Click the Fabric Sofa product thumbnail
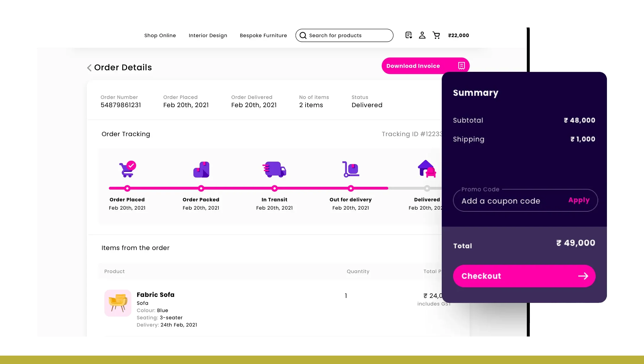Screen dimensions: 644x364 (118, 303)
